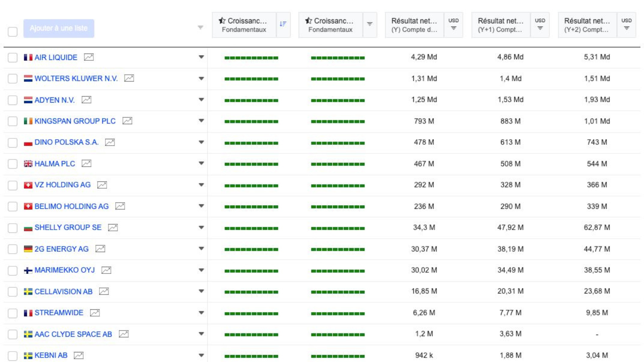Expand dropdown arrow on KINGSPAN GROUP row
The width and height of the screenshot is (644, 362).
point(201,121)
